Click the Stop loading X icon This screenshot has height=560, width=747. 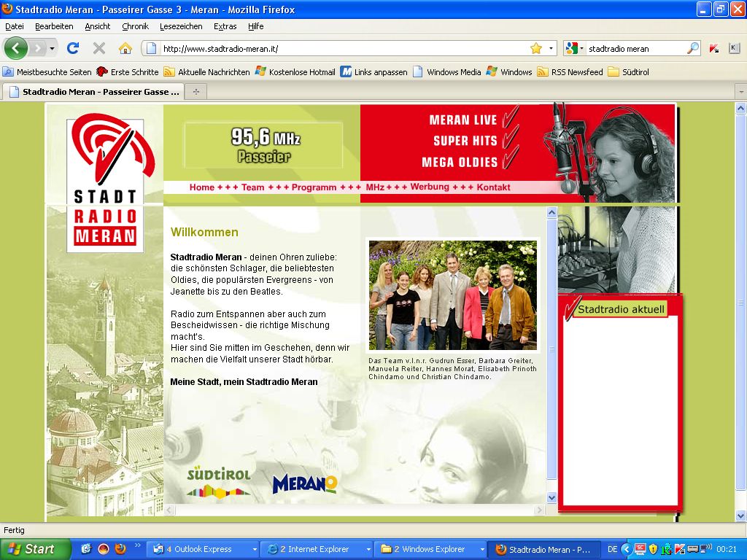coord(99,48)
